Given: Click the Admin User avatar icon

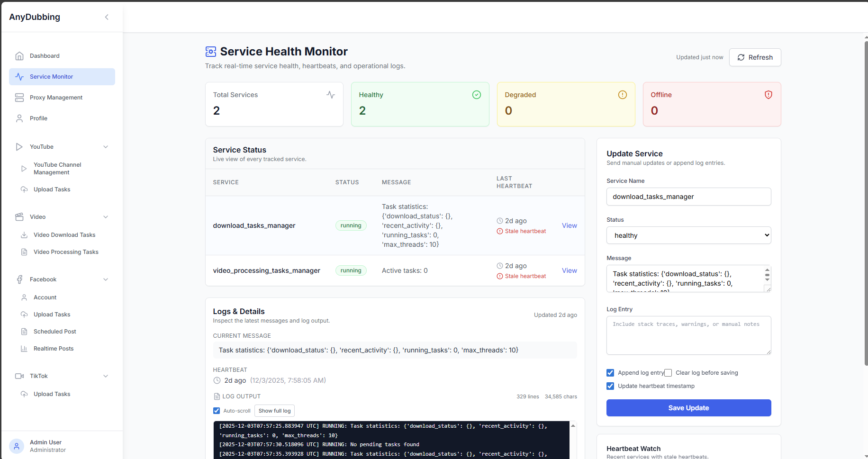Looking at the screenshot, I should point(17,446).
